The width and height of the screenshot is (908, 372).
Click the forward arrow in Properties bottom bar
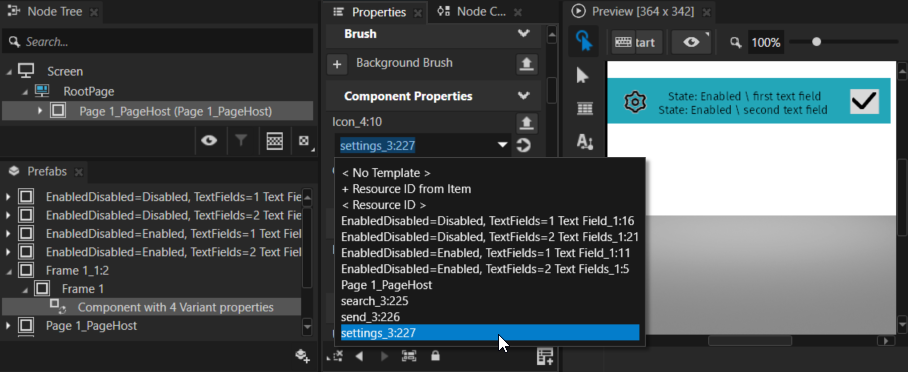(x=384, y=356)
